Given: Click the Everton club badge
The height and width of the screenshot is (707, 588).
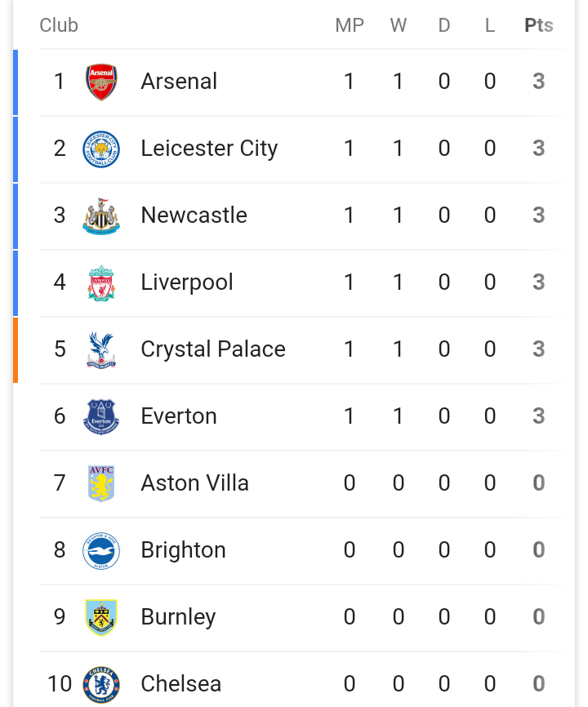Looking at the screenshot, I should (x=101, y=416).
